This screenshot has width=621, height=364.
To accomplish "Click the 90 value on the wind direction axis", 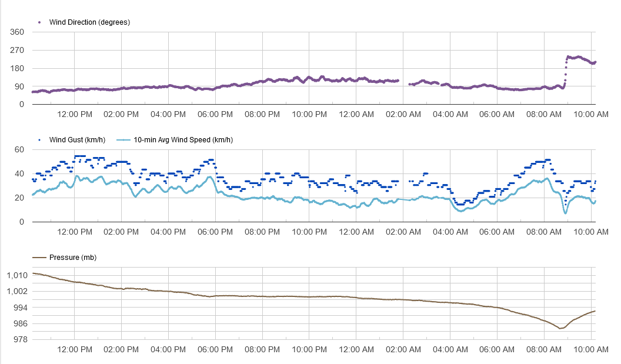I will pos(19,86).
